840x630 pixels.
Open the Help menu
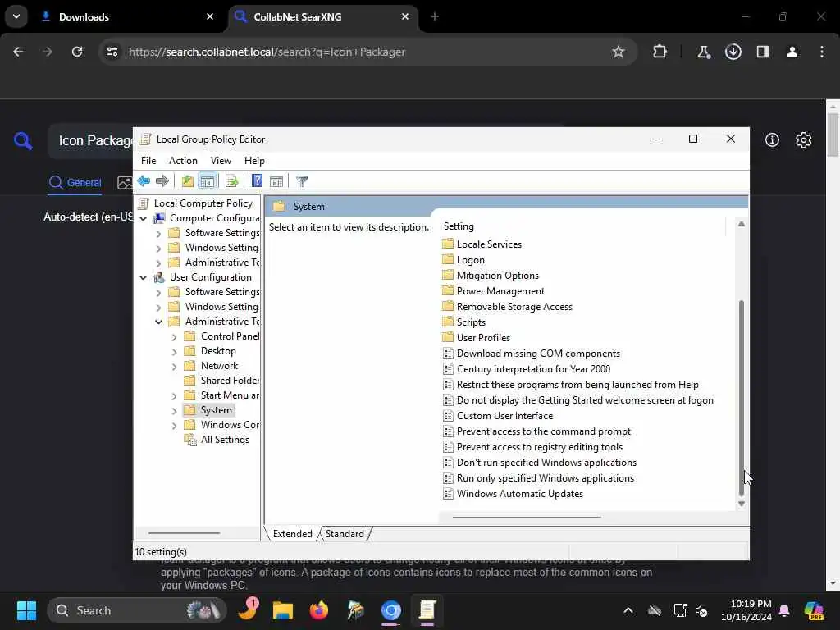point(254,161)
